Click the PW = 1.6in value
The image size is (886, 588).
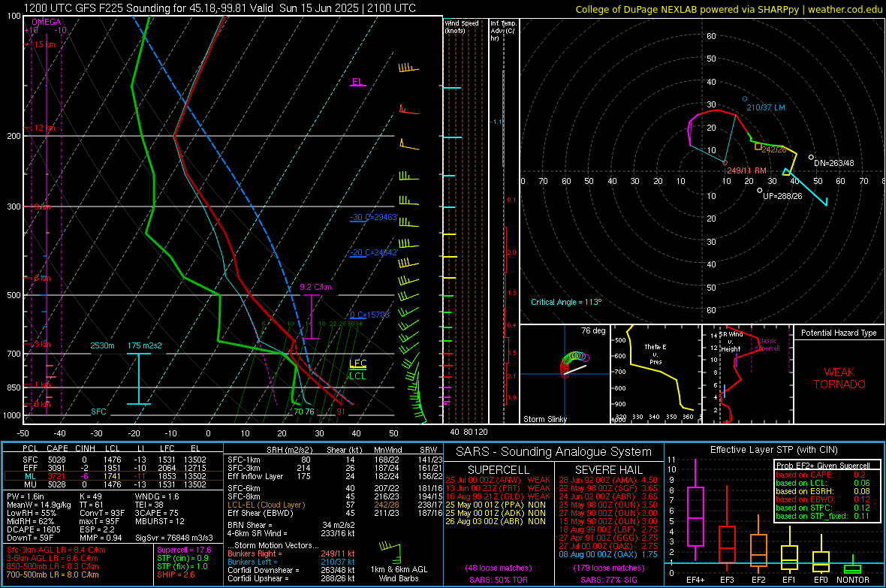(26, 496)
